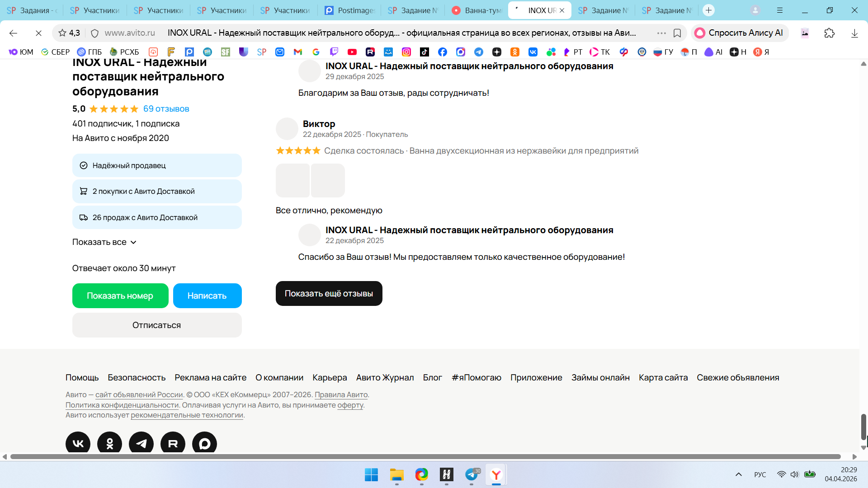Image resolution: width=868 pixels, height=488 pixels.
Task: Open system tray hidden icons chevron
Action: pyautogui.click(x=739, y=474)
